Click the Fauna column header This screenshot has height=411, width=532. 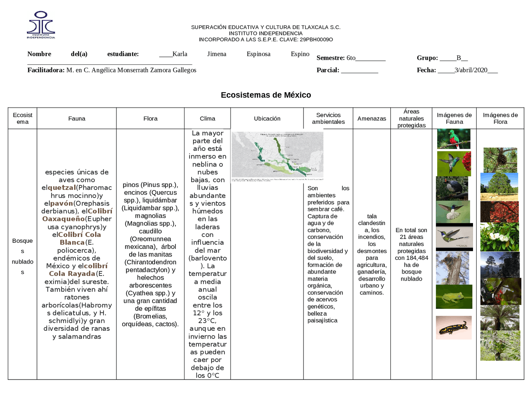(76, 118)
